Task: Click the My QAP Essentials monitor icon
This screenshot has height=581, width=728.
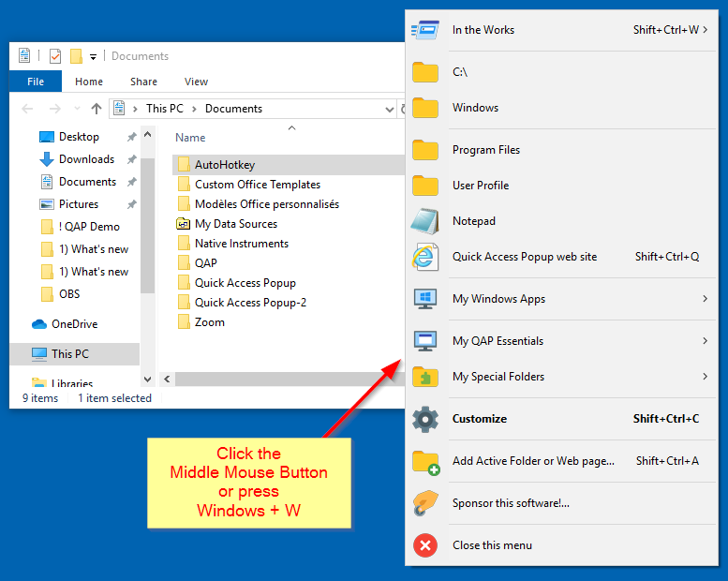Action: click(x=424, y=341)
